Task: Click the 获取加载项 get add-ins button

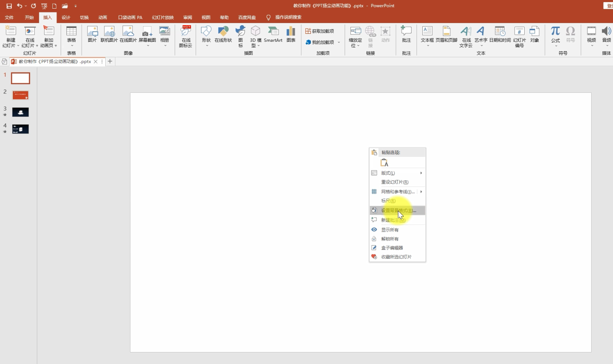Action: [x=320, y=31]
